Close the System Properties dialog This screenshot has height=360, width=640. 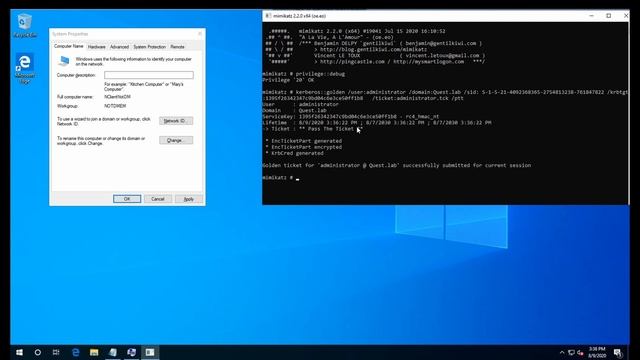(x=200, y=34)
